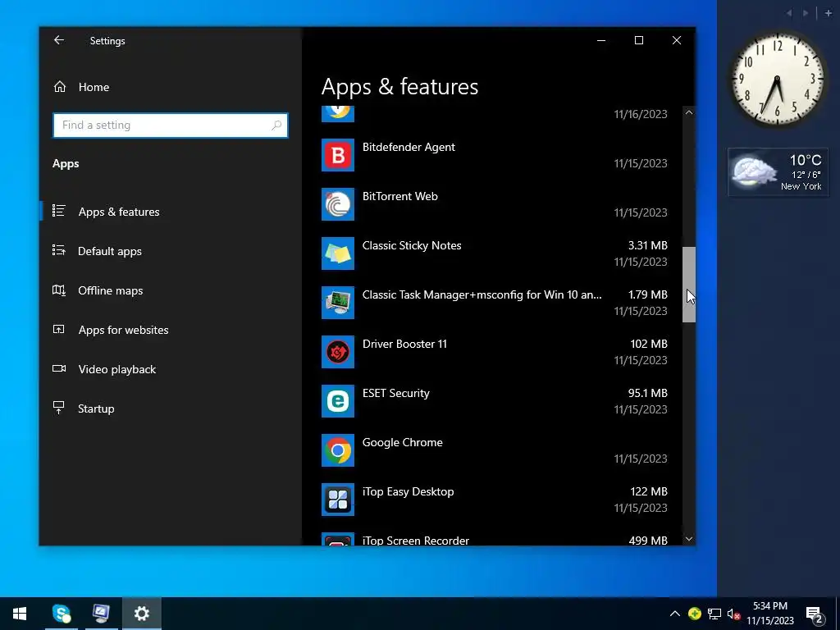The image size is (840, 630).
Task: Click the taskbar clock showing 5:34 PM
Action: [x=769, y=614]
